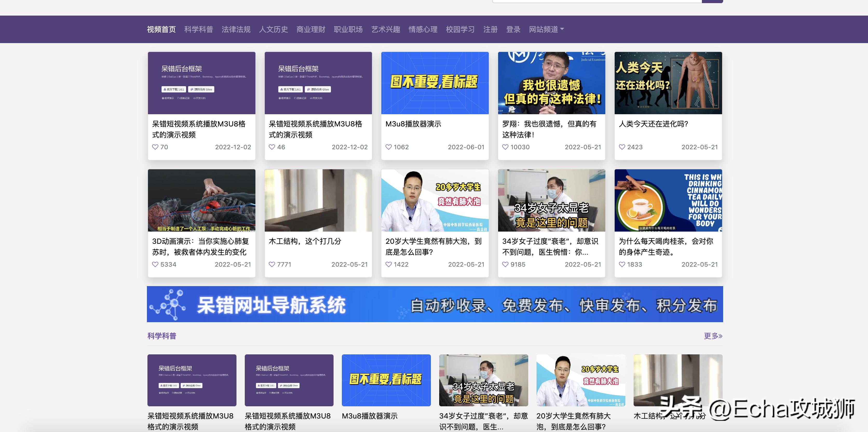Click the search button at top right
This screenshot has height=432, width=868.
pos(712,1)
